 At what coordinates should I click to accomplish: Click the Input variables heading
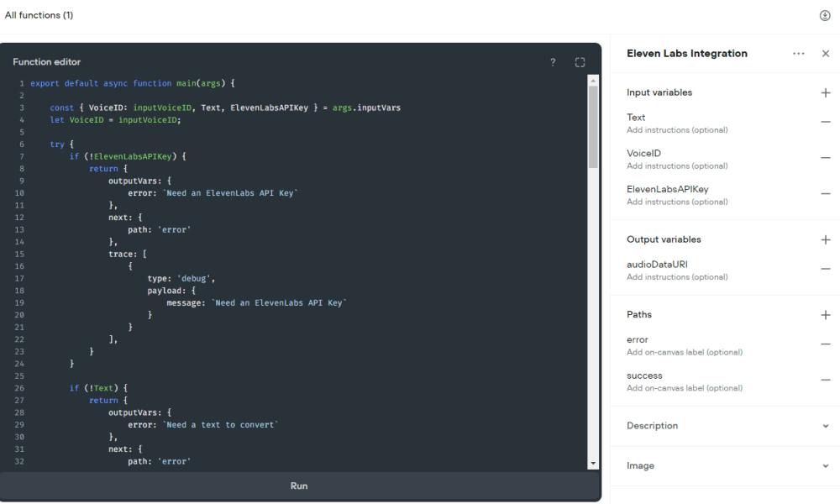659,92
